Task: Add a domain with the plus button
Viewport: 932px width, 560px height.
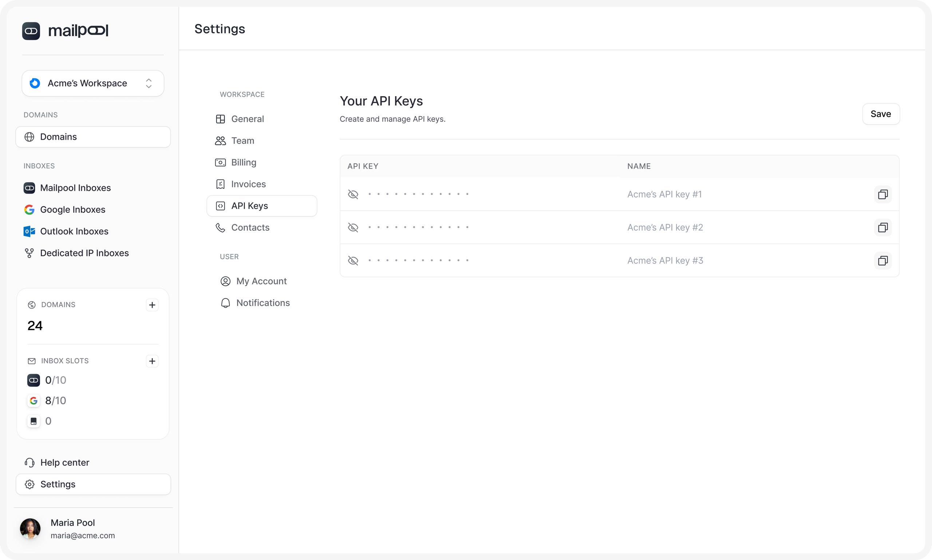Action: pyautogui.click(x=152, y=305)
